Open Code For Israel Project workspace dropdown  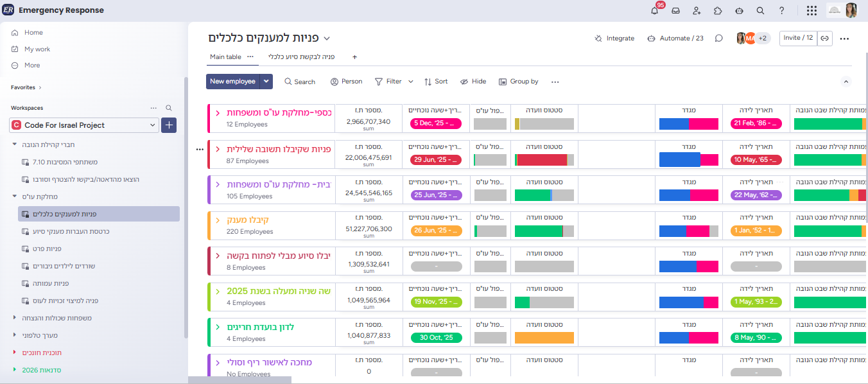point(152,125)
